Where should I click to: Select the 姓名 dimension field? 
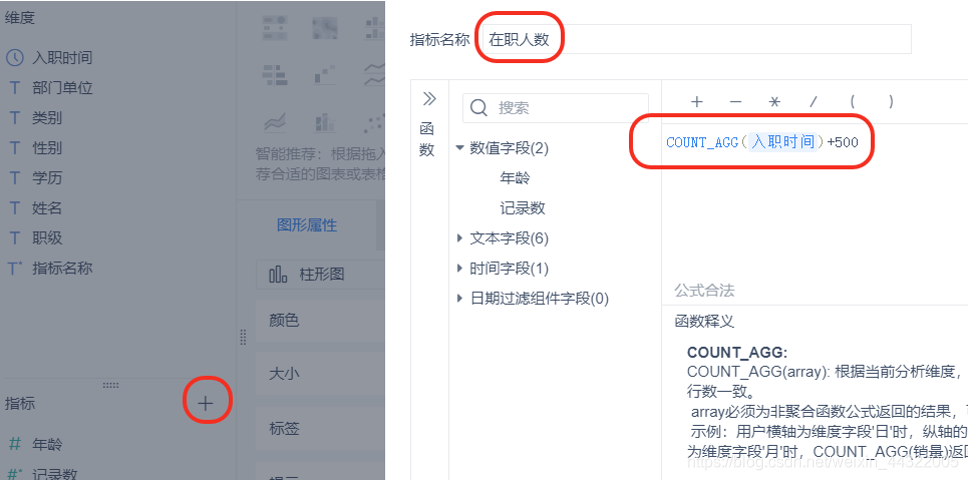(x=47, y=209)
